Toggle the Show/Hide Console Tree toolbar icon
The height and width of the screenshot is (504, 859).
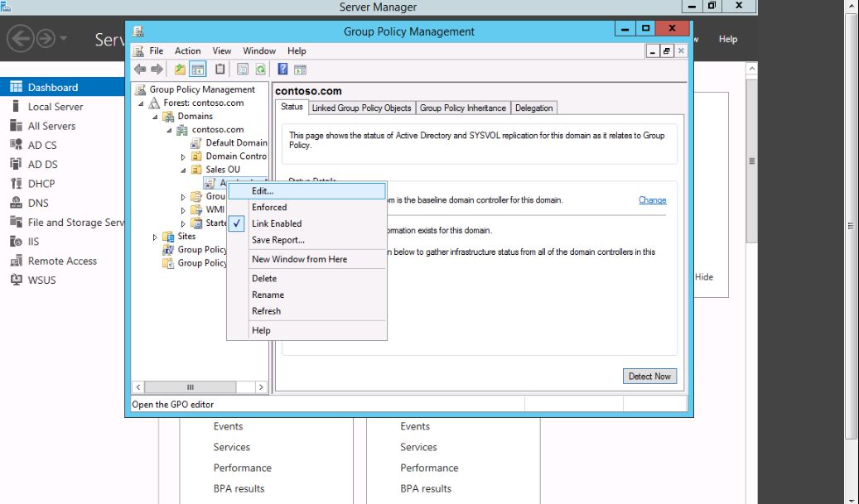click(x=198, y=69)
